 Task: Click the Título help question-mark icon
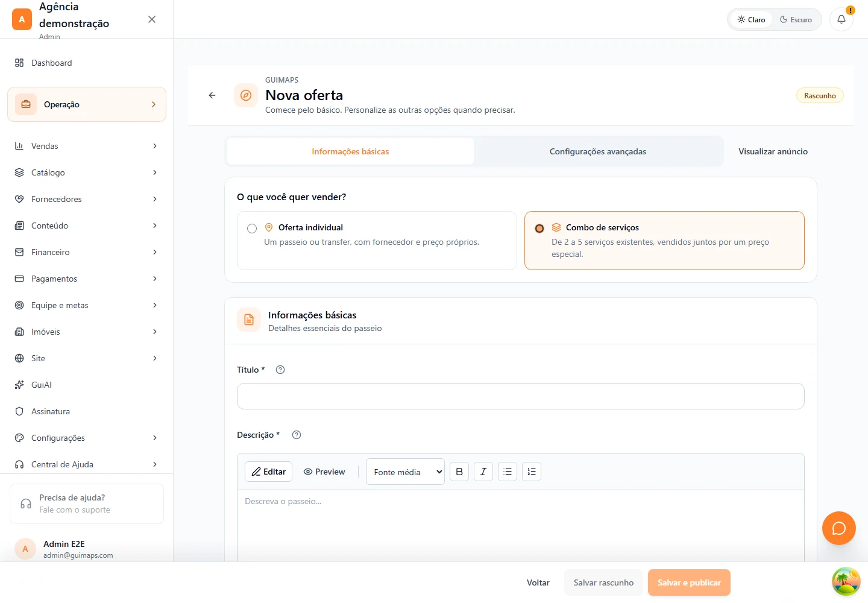(280, 370)
